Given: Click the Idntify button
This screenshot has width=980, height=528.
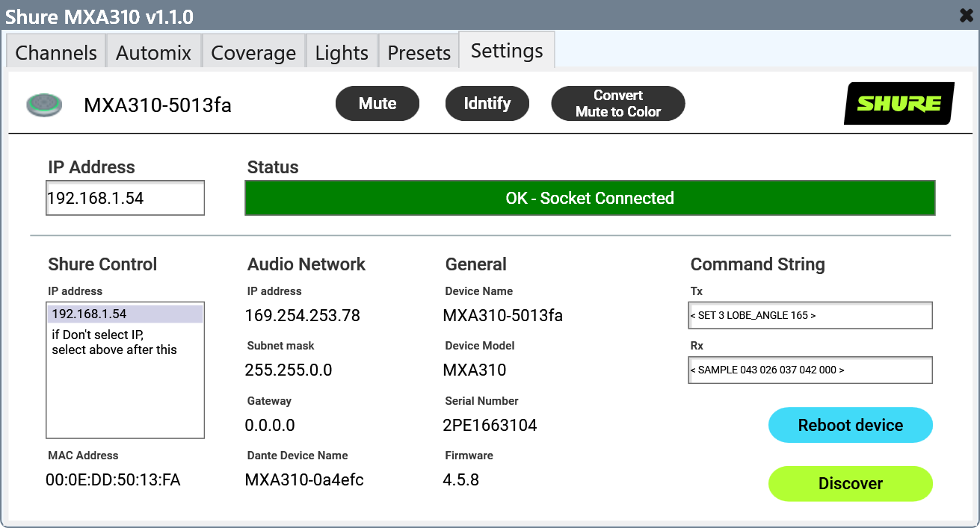Looking at the screenshot, I should click(487, 103).
